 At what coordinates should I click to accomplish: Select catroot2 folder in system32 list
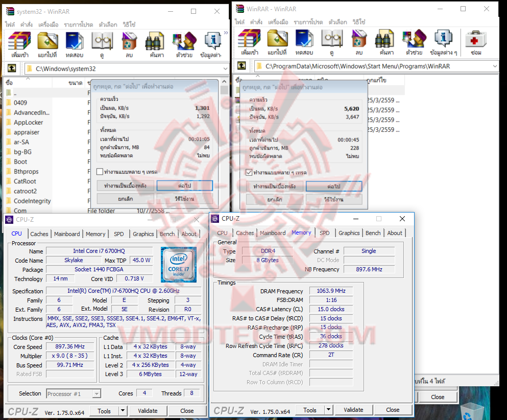25,191
